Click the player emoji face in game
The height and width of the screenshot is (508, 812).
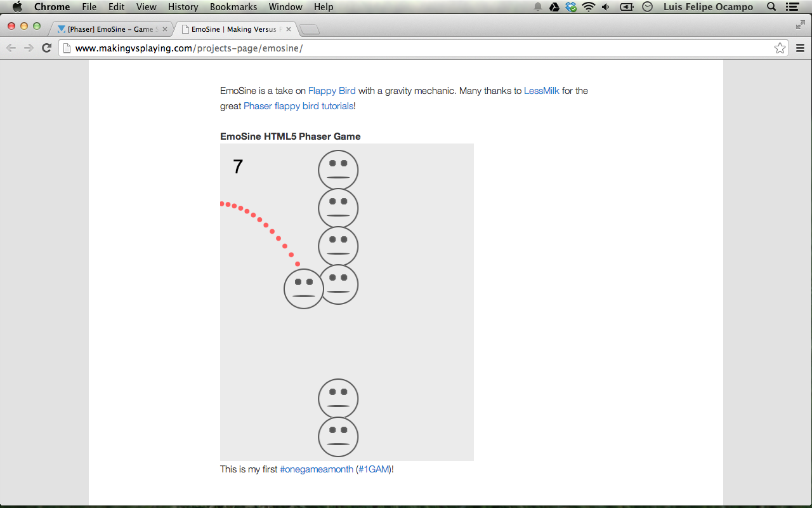click(x=304, y=289)
